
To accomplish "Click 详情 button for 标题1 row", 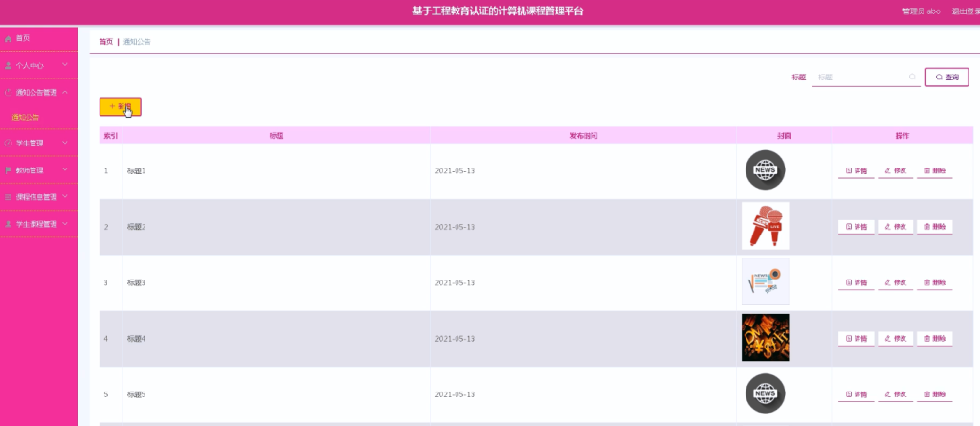I will (x=856, y=170).
